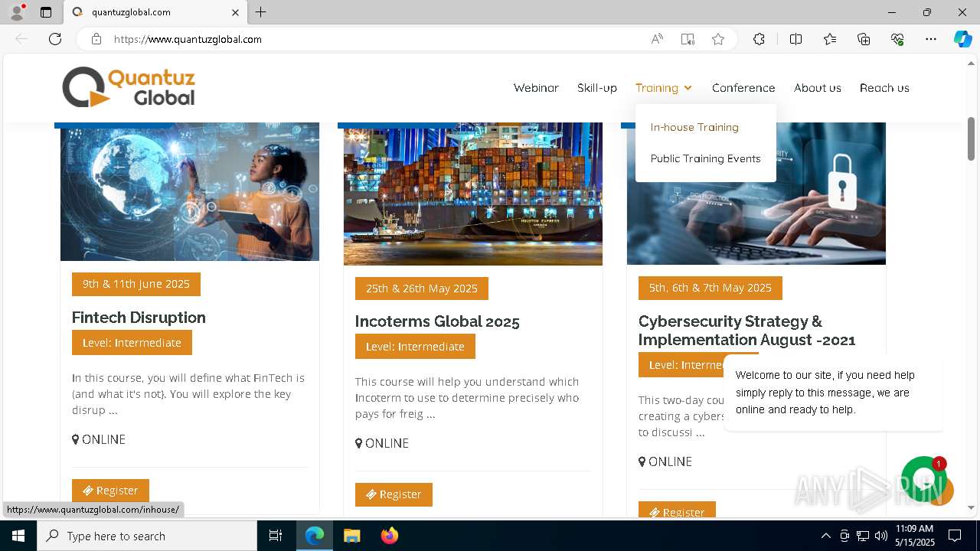This screenshot has width=980, height=551.
Task: Open Favorites list icon
Action: click(x=830, y=39)
